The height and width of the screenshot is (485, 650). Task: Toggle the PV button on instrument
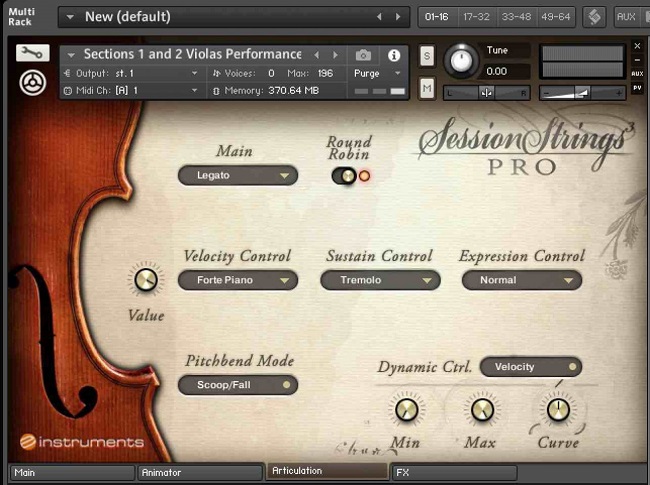(637, 88)
